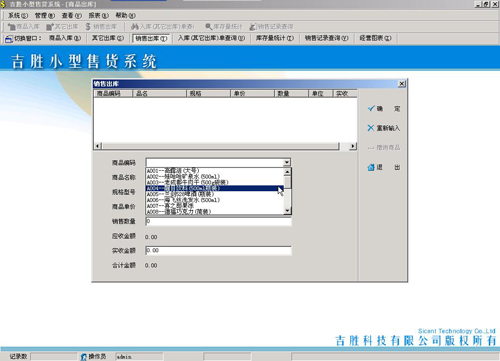Choose item A001 in the product list
The height and width of the screenshot is (361, 500).
[x=215, y=171]
